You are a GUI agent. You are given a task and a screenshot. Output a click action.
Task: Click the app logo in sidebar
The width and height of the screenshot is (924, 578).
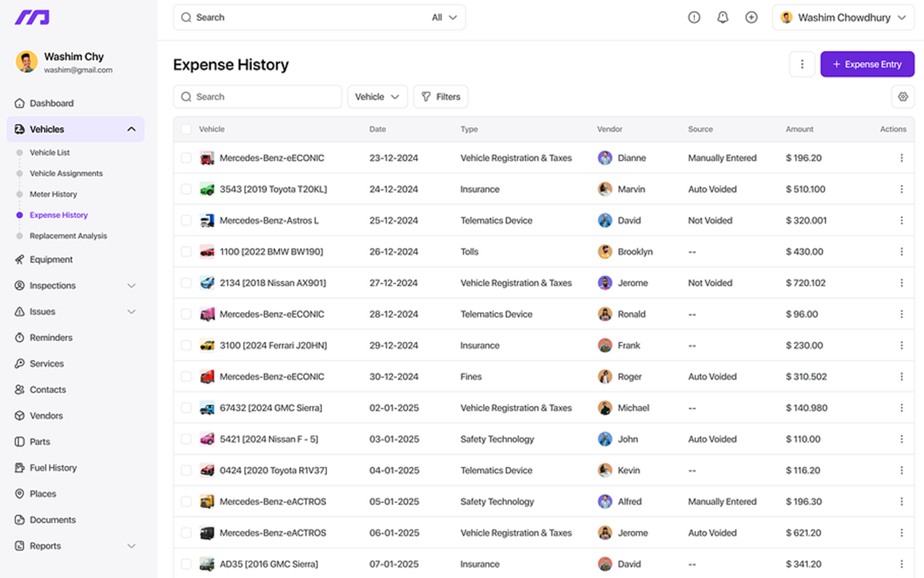click(32, 17)
